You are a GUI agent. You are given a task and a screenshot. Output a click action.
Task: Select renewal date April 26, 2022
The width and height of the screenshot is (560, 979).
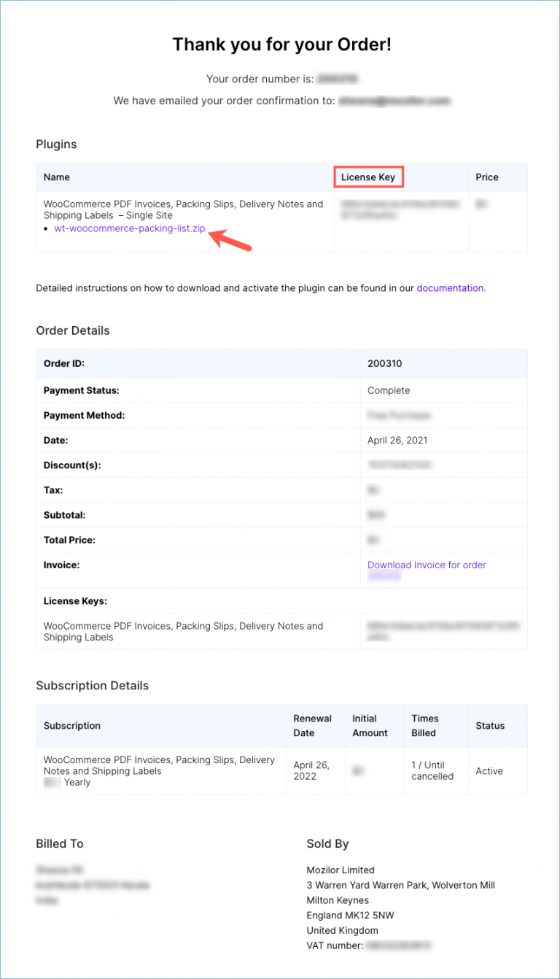point(311,770)
